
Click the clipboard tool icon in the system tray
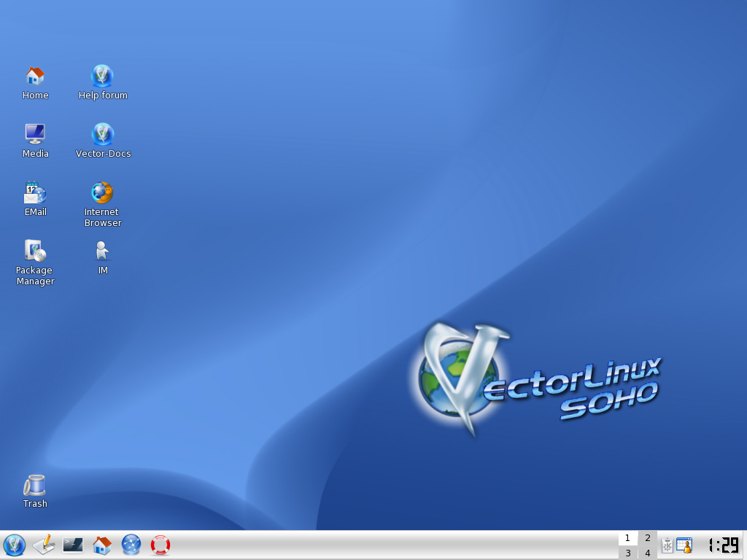(x=667, y=545)
